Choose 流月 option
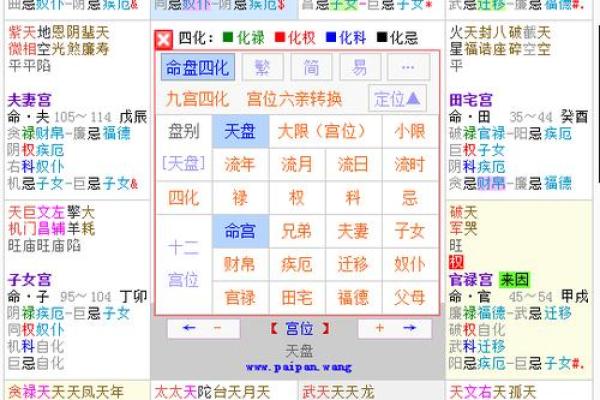600x400 pixels. coord(297,165)
